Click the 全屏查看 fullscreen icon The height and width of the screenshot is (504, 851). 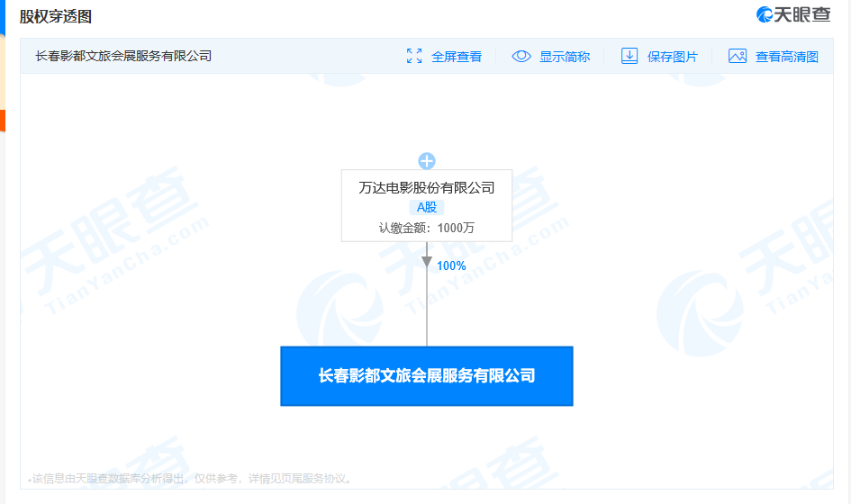tap(414, 56)
